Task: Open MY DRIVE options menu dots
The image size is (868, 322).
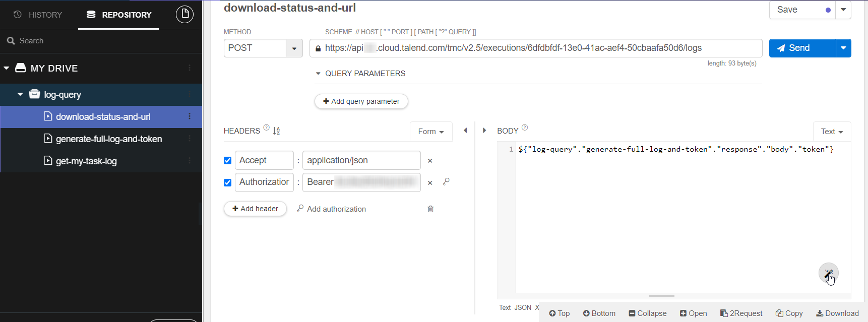Action: click(x=190, y=68)
